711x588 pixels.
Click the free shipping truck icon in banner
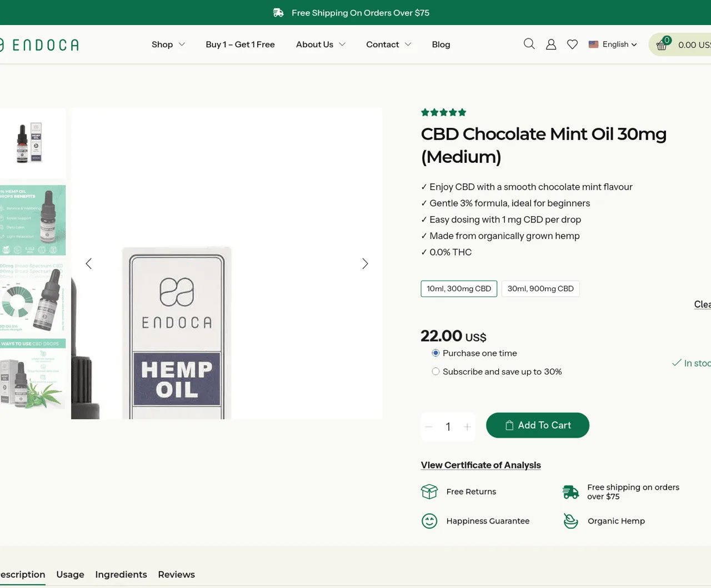tap(278, 13)
